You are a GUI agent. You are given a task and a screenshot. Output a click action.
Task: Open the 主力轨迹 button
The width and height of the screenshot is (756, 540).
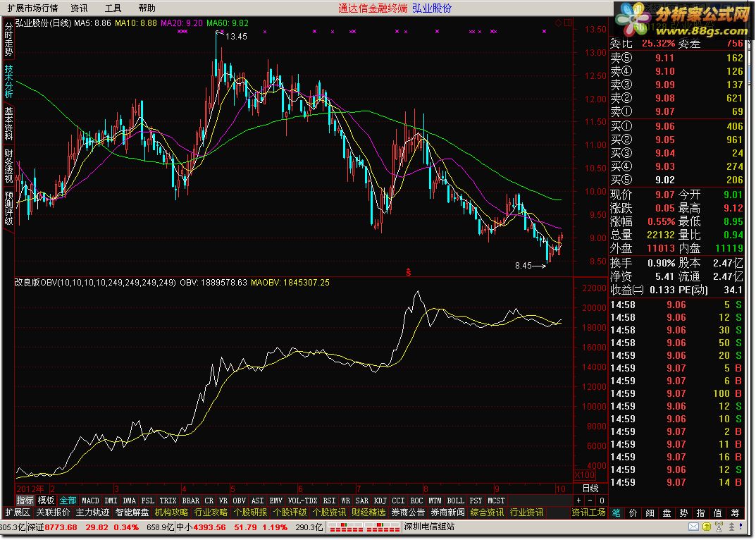pos(92,513)
